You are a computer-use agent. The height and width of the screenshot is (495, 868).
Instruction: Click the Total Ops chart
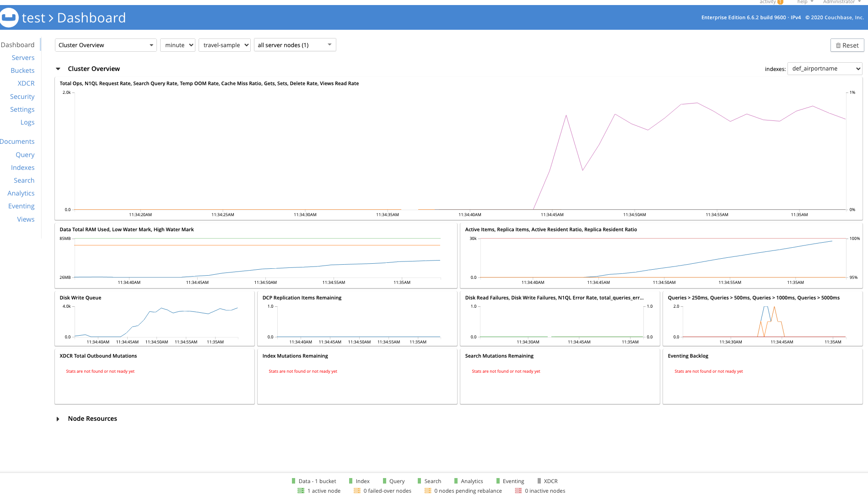458,149
